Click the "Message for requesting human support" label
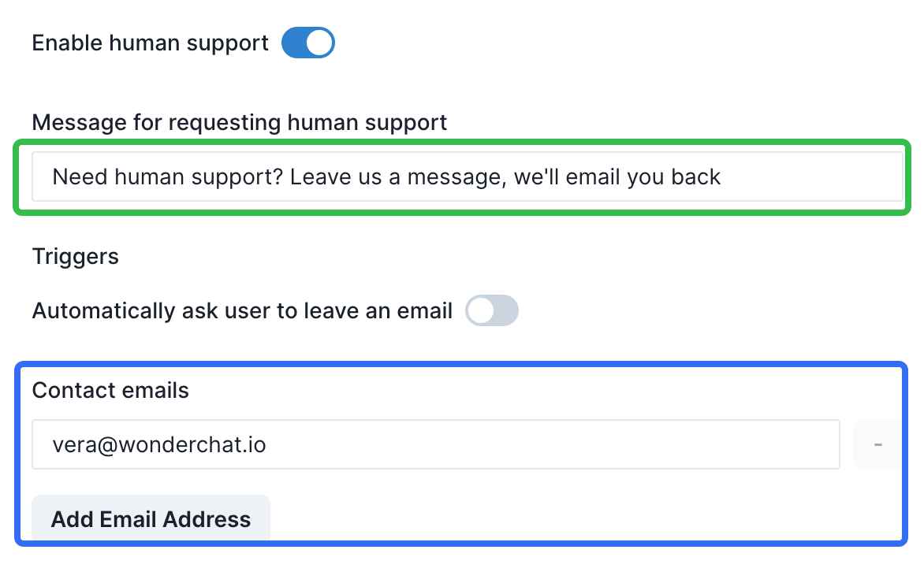The height and width of the screenshot is (583, 924). point(239,123)
